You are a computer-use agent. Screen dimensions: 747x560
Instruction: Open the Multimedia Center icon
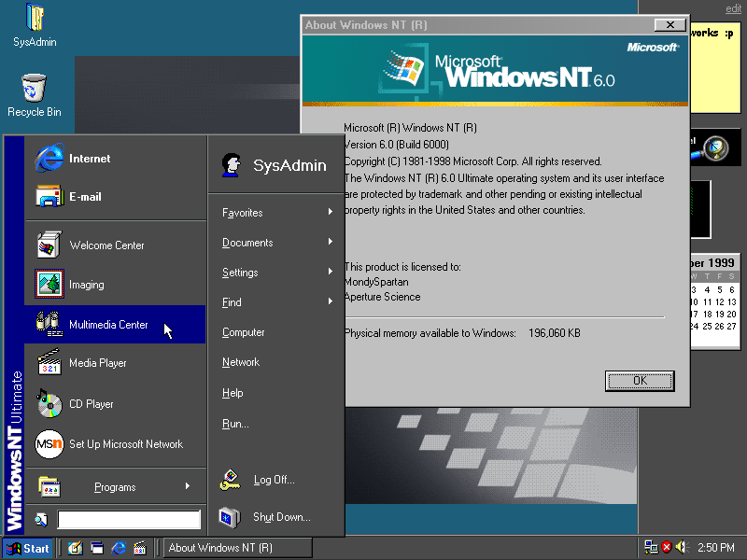49,324
